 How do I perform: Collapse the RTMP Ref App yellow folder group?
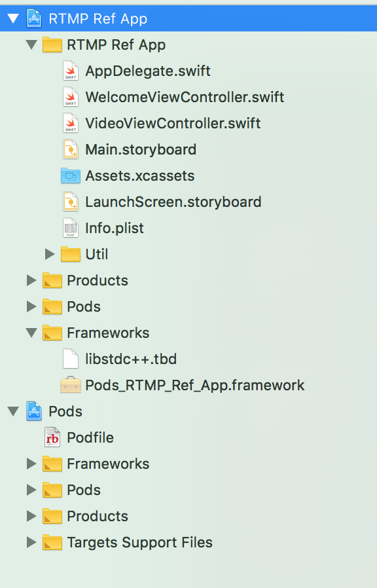[31, 45]
